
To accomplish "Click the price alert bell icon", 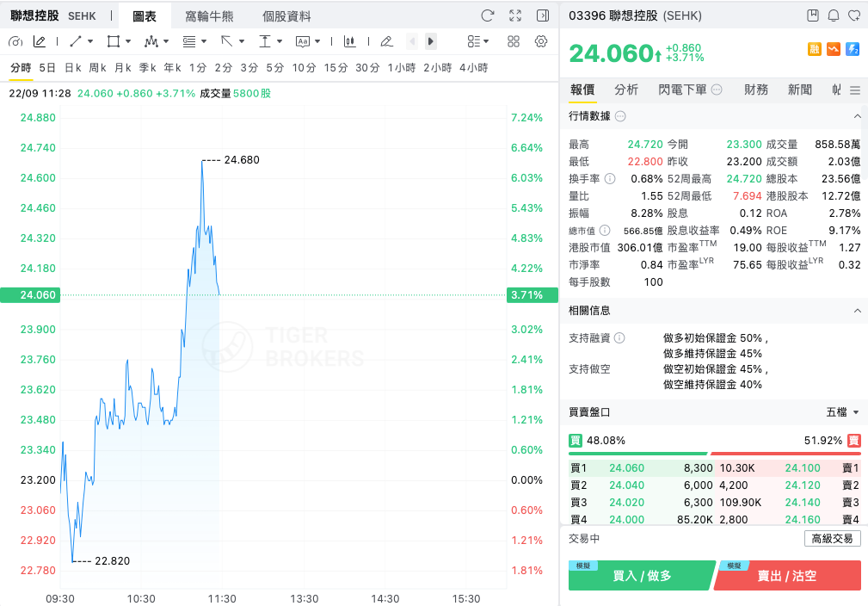I will click(x=833, y=15).
